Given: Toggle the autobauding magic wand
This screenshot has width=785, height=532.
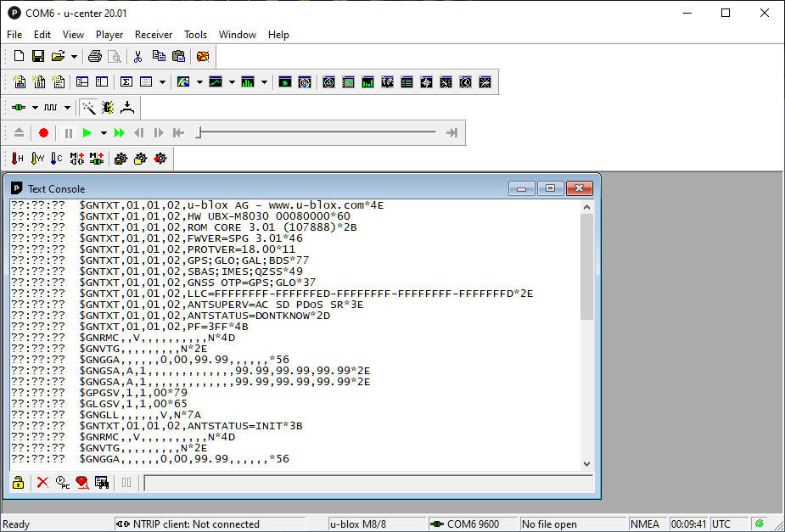Looking at the screenshot, I should click(x=88, y=108).
